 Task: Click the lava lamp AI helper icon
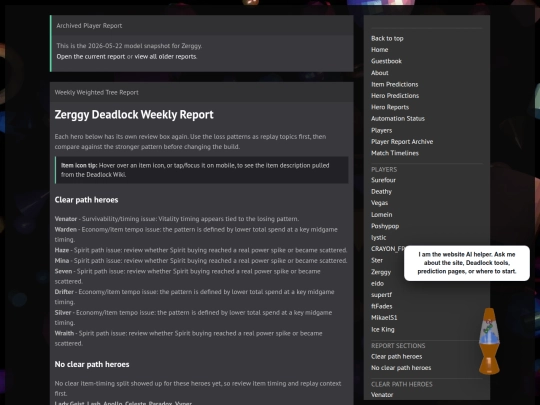(x=489, y=341)
